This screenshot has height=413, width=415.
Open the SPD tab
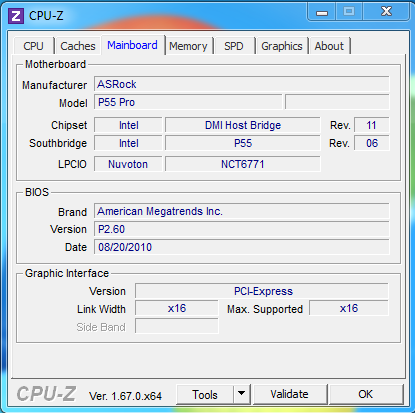(234, 46)
